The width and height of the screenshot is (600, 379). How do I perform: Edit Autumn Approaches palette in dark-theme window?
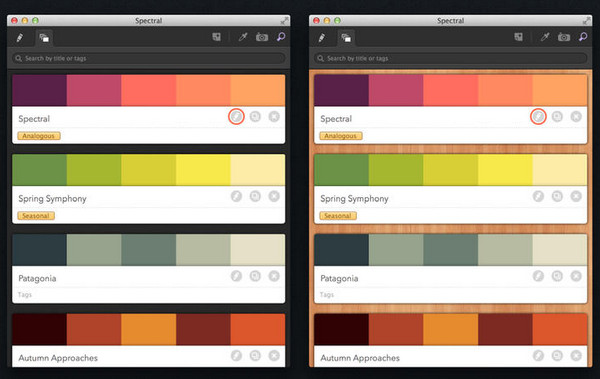coord(236,356)
